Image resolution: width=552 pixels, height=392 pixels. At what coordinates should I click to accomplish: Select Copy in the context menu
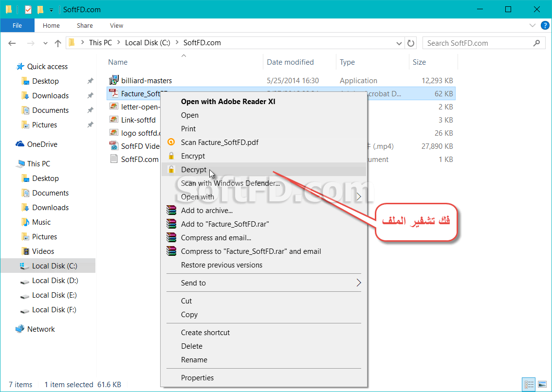pos(264,315)
